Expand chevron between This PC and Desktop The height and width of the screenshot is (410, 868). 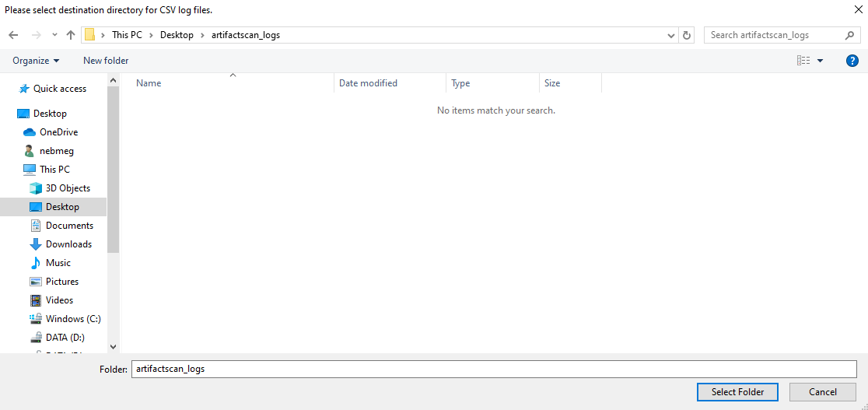pos(151,35)
